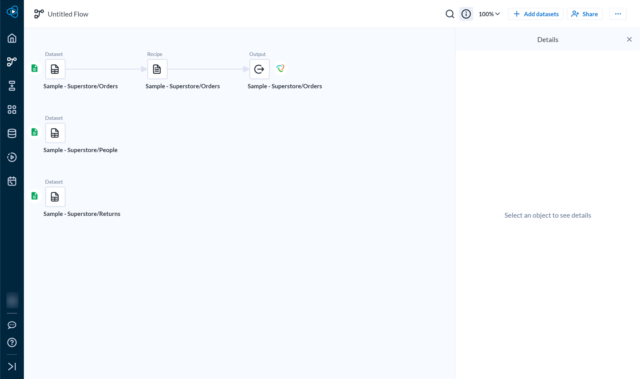The image size is (640, 379).
Task: Open the Help question mark icon
Action: (12, 343)
